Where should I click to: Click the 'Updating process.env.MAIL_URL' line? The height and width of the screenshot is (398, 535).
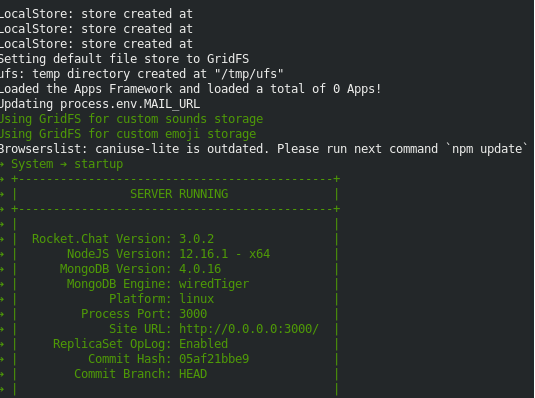[x=100, y=104]
